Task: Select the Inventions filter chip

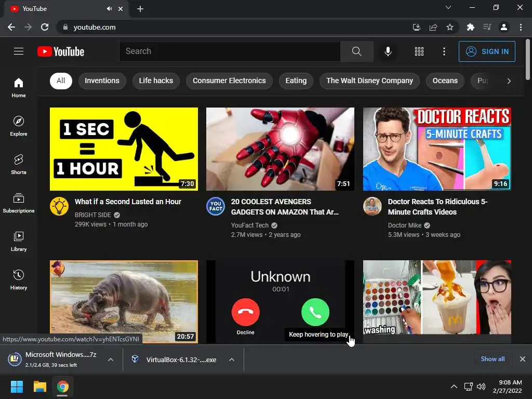Action: (102, 81)
